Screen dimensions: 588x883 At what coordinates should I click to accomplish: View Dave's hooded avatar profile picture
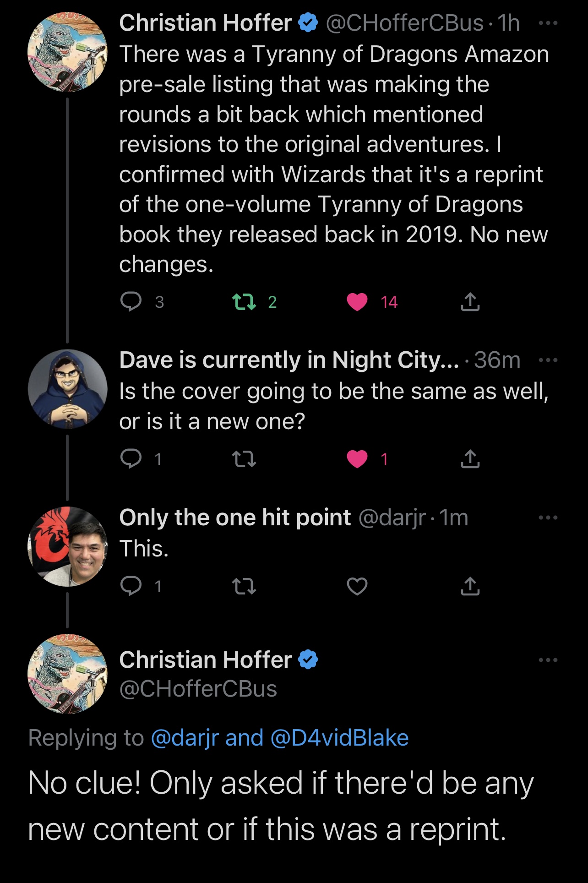[x=67, y=389]
